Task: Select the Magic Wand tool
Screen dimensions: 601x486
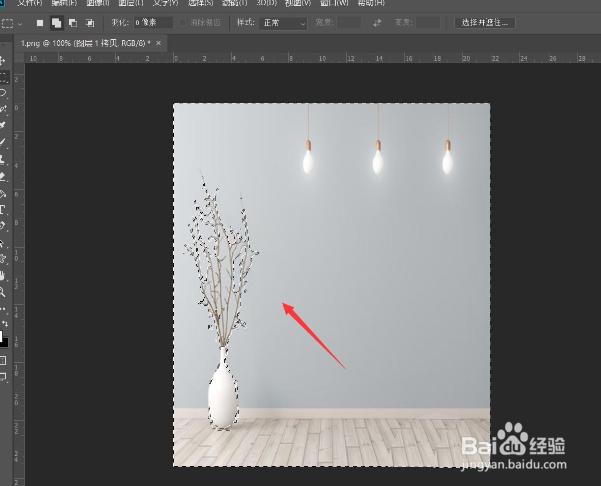Action: pos(3,109)
